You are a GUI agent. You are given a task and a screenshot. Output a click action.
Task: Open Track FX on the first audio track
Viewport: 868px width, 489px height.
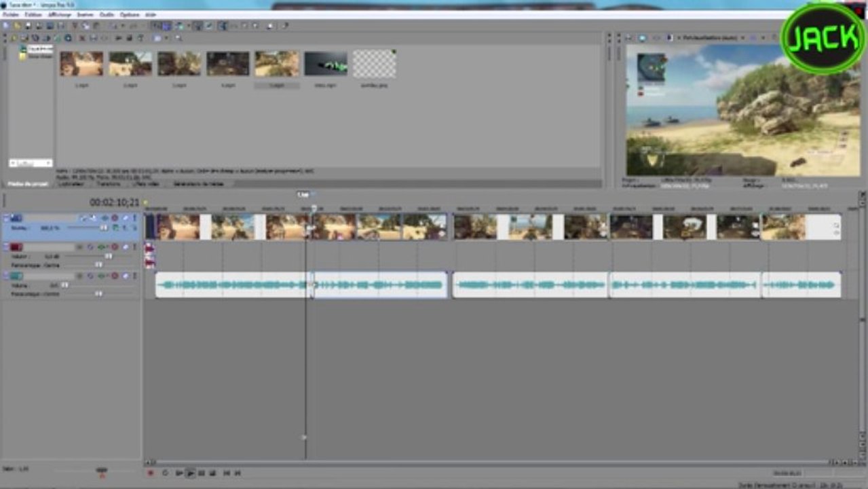coord(101,247)
